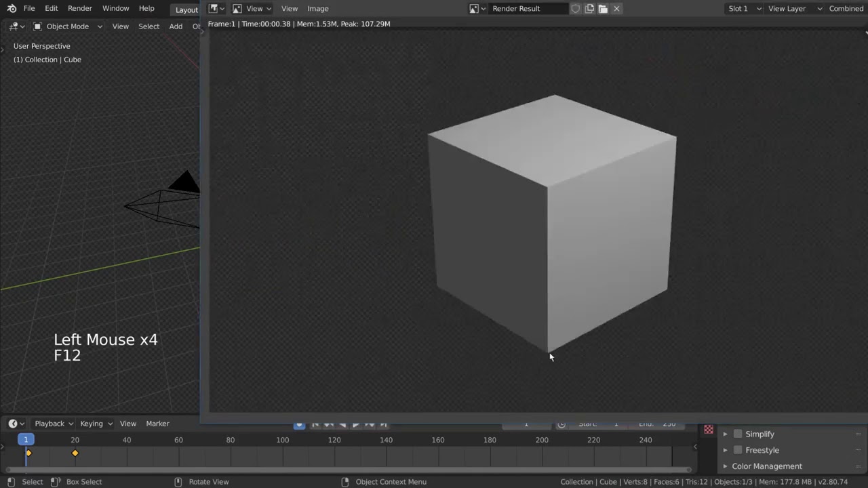868x488 pixels.
Task: Enable the Simplify checkbox
Action: [x=738, y=434]
